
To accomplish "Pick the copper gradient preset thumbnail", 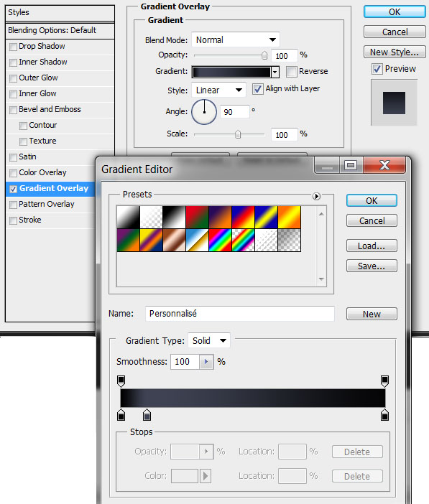I will click(x=174, y=240).
